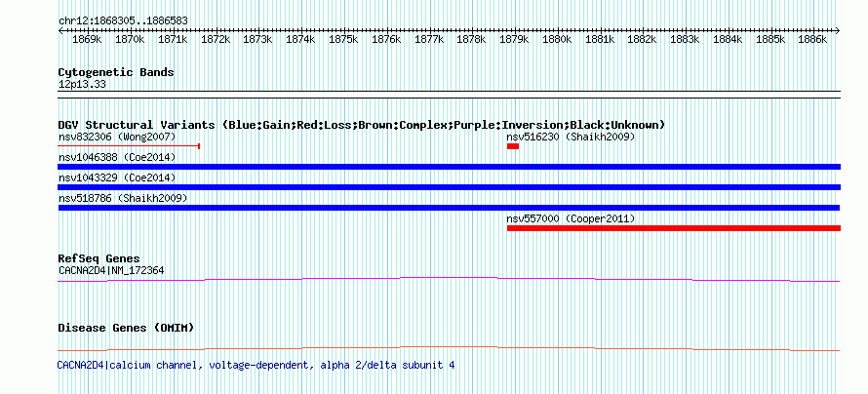
Task: Select the red nsv557000 loss bar
Action: click(x=674, y=228)
